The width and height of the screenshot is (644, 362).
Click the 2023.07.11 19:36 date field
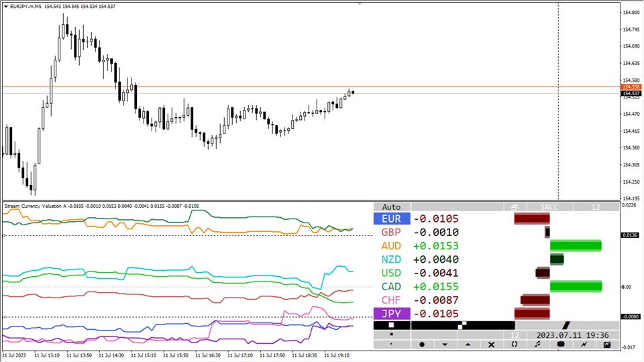pyautogui.click(x=572, y=335)
